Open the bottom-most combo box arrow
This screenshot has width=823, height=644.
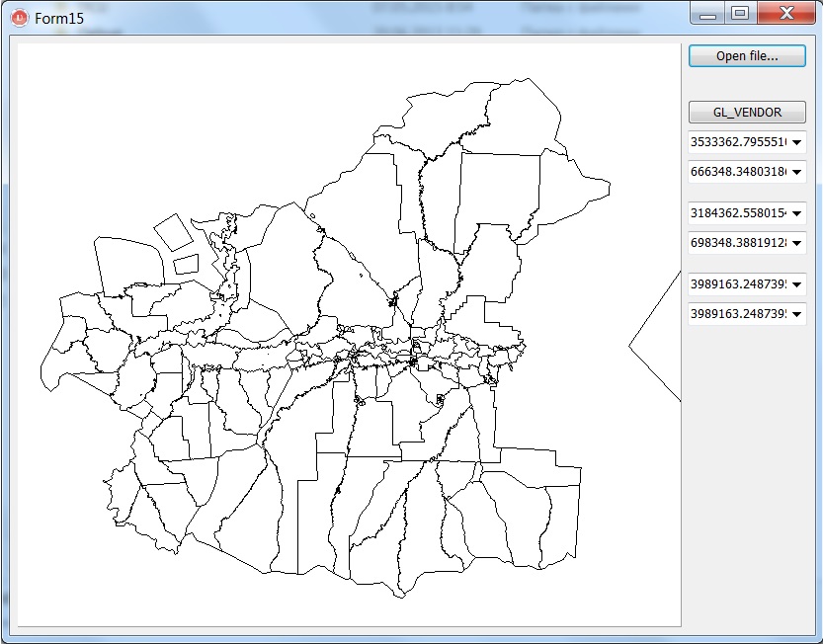point(796,315)
